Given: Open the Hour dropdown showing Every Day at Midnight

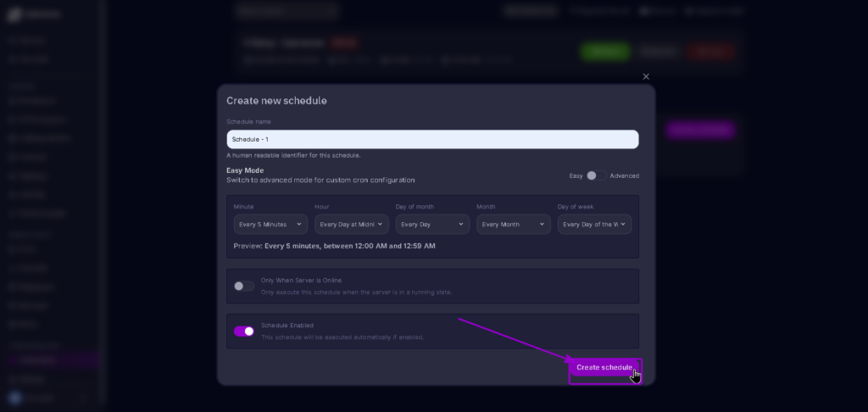Looking at the screenshot, I should coord(352,225).
